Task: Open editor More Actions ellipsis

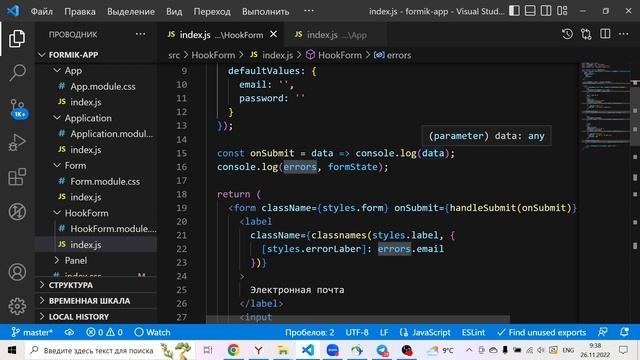Action: click(x=623, y=34)
